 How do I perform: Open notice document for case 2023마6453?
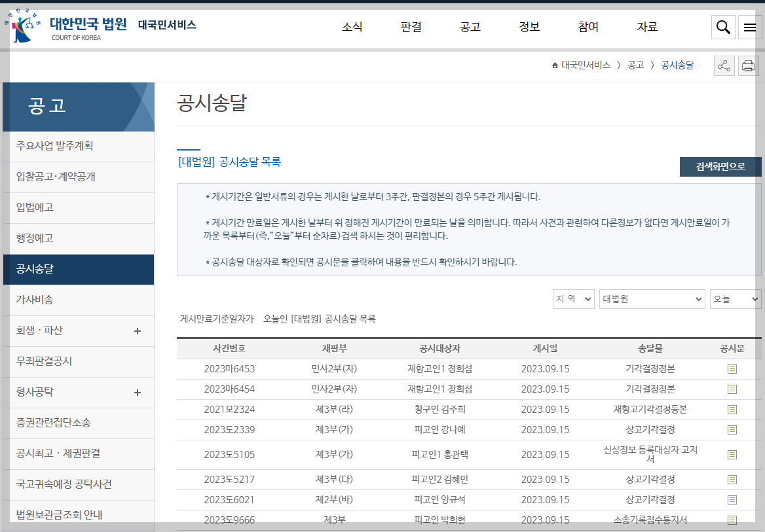[732, 369]
